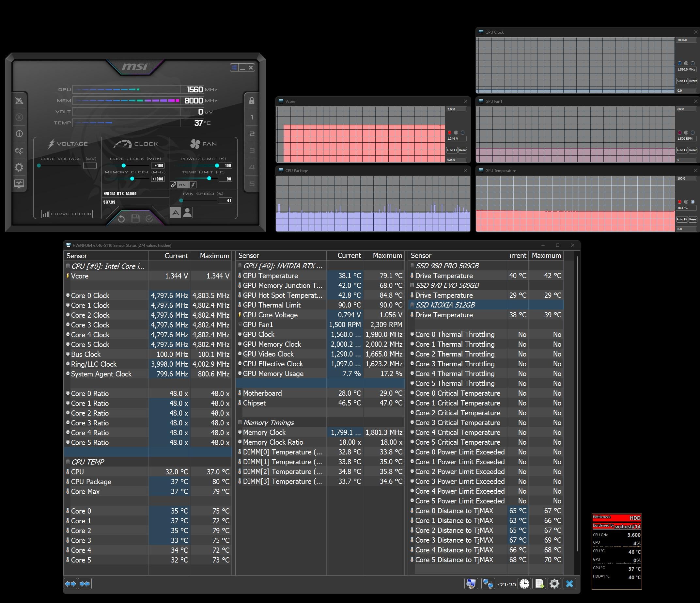This screenshot has width=700, height=603.
Task: Select the Memory Clock Ratio row
Action: [x=320, y=442]
